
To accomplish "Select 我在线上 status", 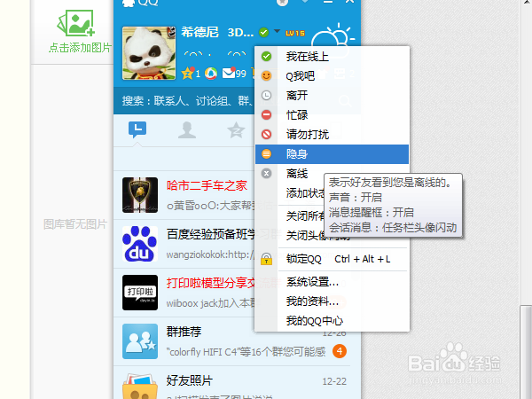I will [332, 57].
